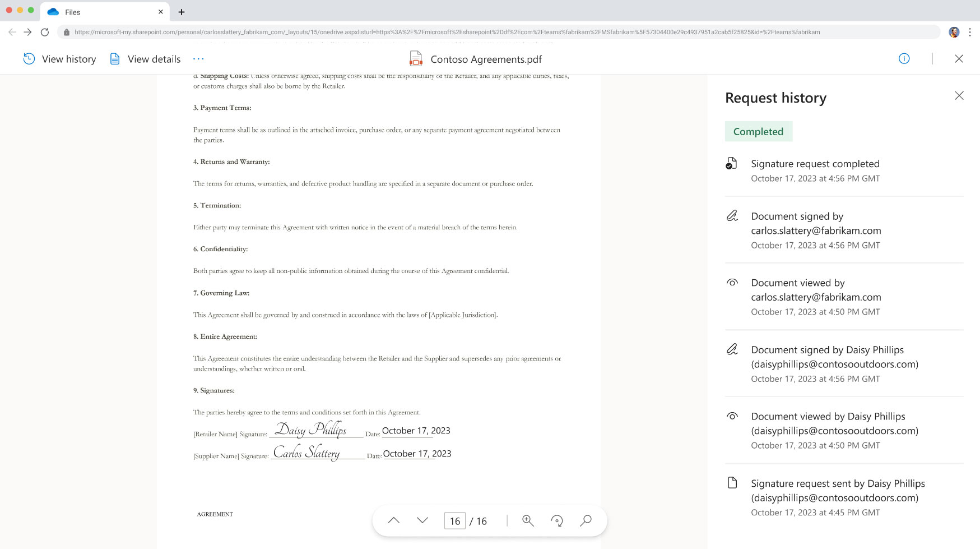Go to previous page with the up chevron

(x=394, y=520)
